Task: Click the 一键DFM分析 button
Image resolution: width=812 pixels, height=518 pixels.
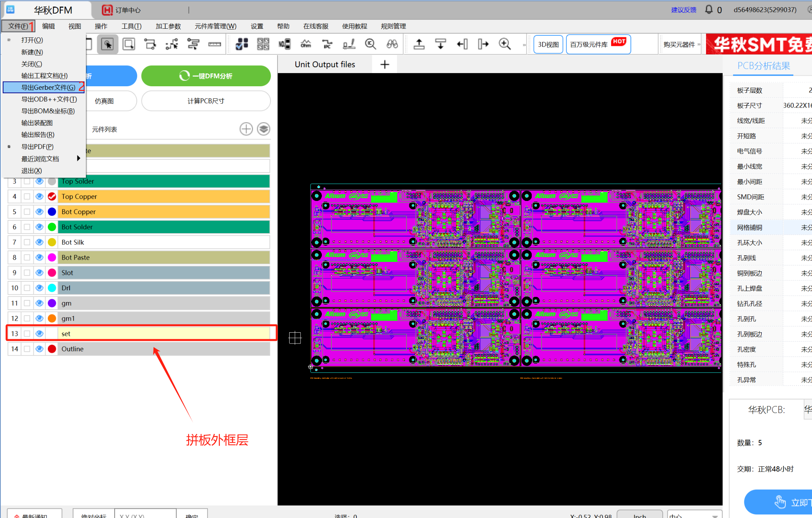Action: (x=206, y=76)
